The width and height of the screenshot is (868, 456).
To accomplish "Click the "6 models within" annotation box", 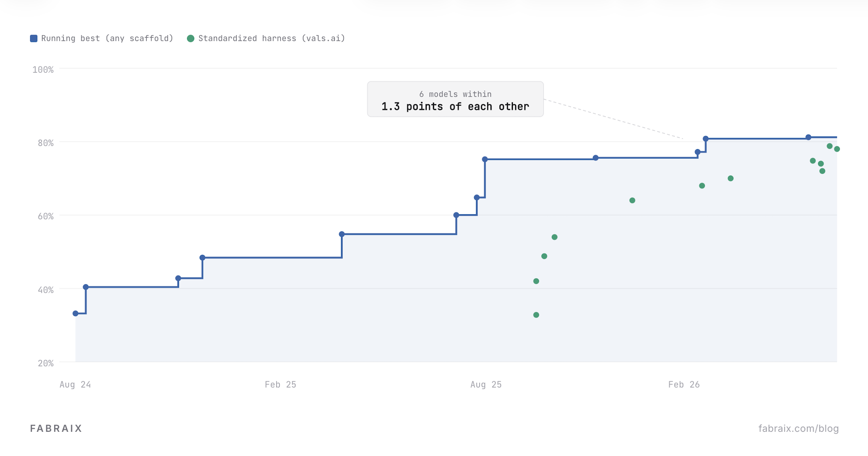I will pyautogui.click(x=455, y=99).
